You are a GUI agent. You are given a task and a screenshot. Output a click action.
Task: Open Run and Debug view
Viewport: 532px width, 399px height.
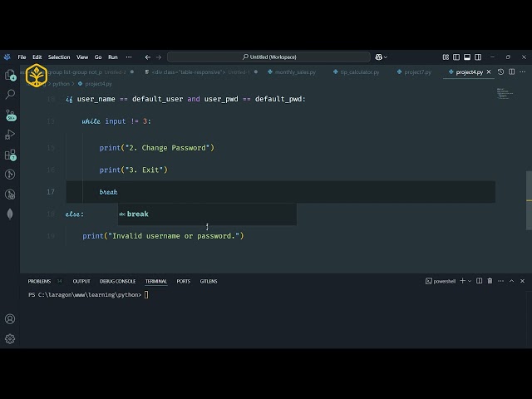point(10,135)
